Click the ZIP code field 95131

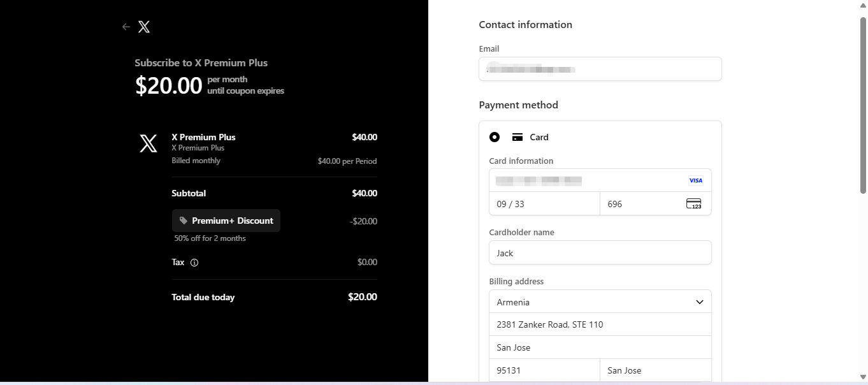(544, 370)
